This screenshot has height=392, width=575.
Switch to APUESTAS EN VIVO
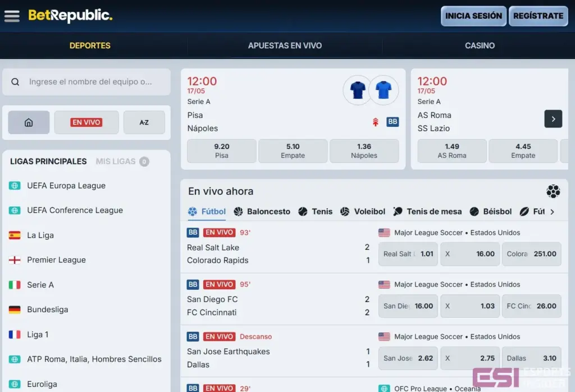(x=285, y=45)
